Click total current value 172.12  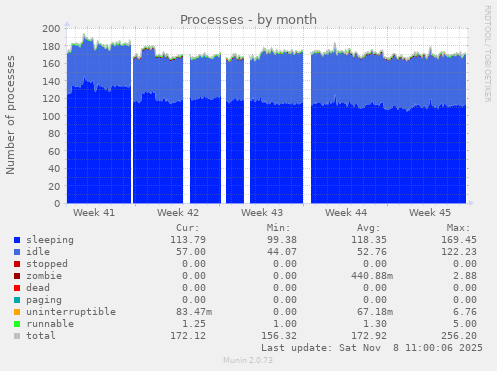pos(188,336)
